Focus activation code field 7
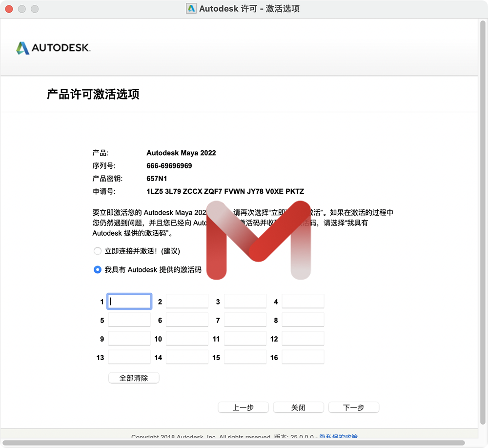Viewport: 488px width, 448px height. tap(245, 320)
